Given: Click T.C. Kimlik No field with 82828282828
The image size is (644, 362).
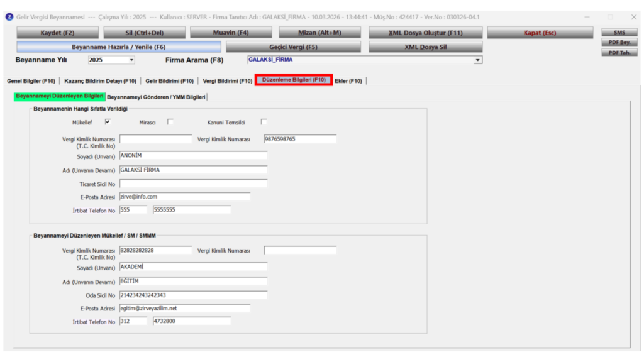Looking at the screenshot, I should coord(156,250).
